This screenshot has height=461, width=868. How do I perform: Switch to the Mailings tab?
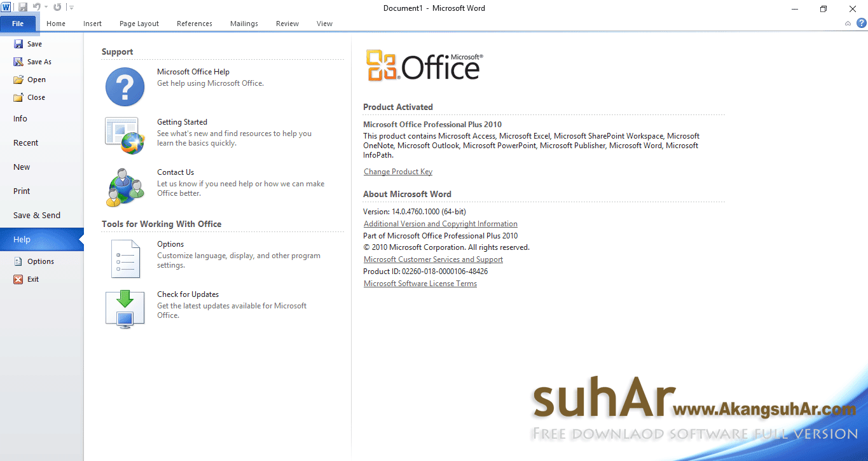click(x=244, y=24)
